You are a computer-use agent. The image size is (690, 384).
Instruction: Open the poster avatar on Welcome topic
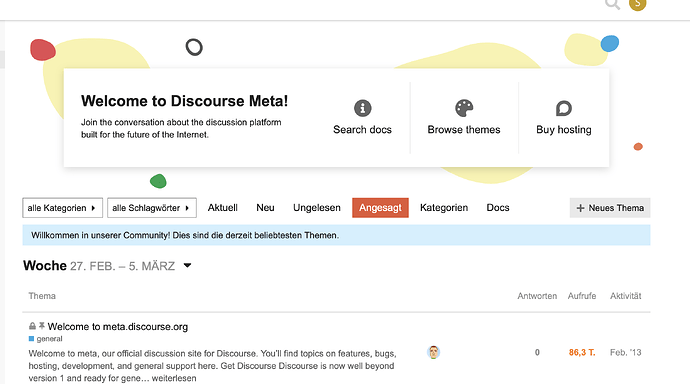tap(433, 352)
